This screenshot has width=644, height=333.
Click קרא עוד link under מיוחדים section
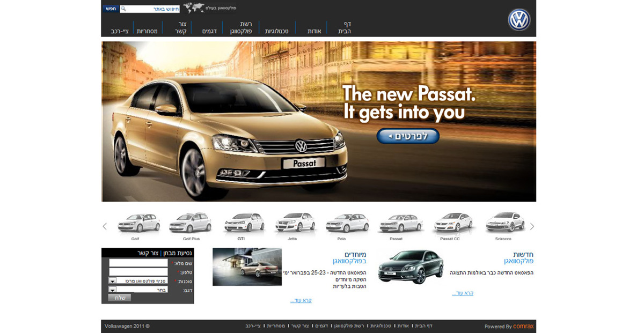coord(301,301)
